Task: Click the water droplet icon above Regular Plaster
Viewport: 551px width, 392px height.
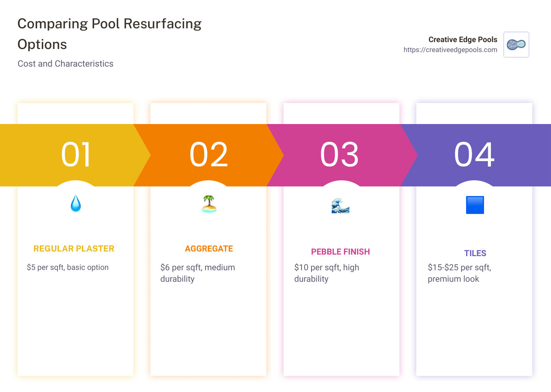Action: point(75,204)
